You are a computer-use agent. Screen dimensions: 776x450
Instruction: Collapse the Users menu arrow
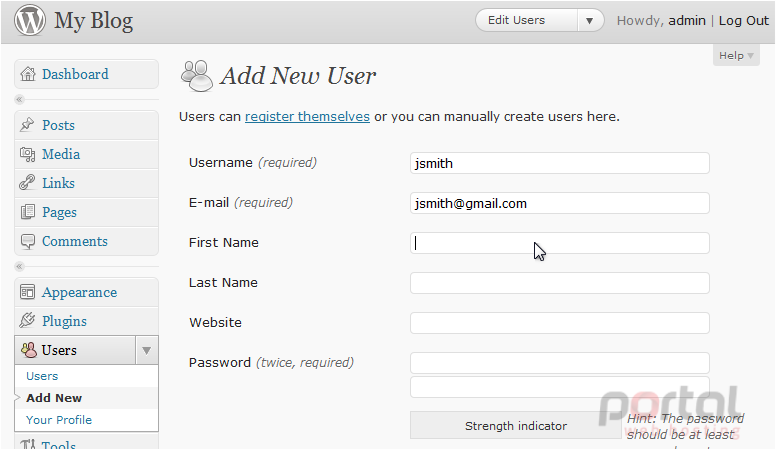(146, 350)
